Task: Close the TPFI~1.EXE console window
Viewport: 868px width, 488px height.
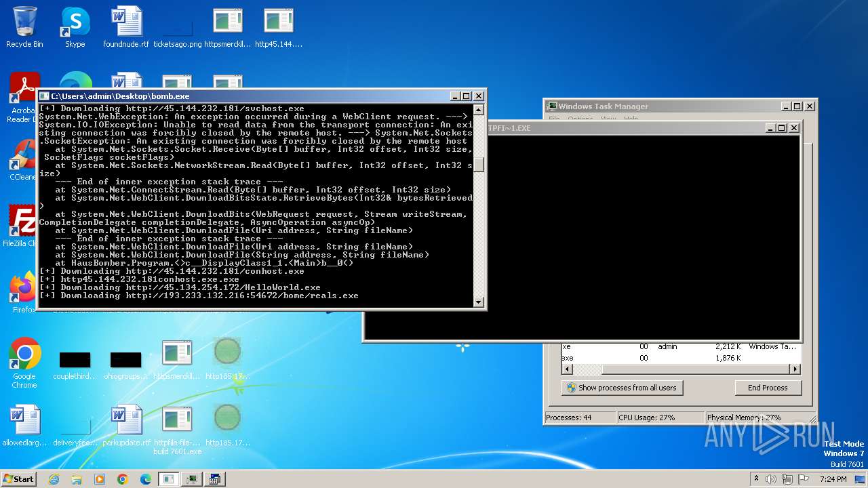Action: [x=794, y=128]
